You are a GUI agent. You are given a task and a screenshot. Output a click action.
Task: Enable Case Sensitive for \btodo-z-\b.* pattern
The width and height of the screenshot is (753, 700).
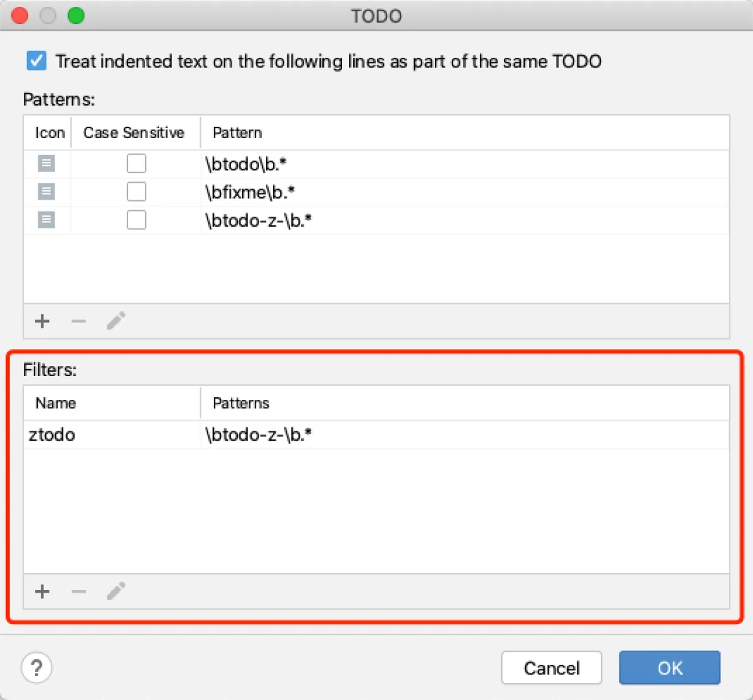[x=136, y=220]
